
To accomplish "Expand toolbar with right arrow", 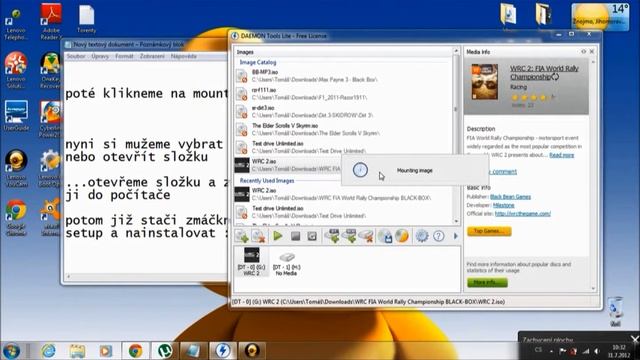I will click(x=456, y=236).
